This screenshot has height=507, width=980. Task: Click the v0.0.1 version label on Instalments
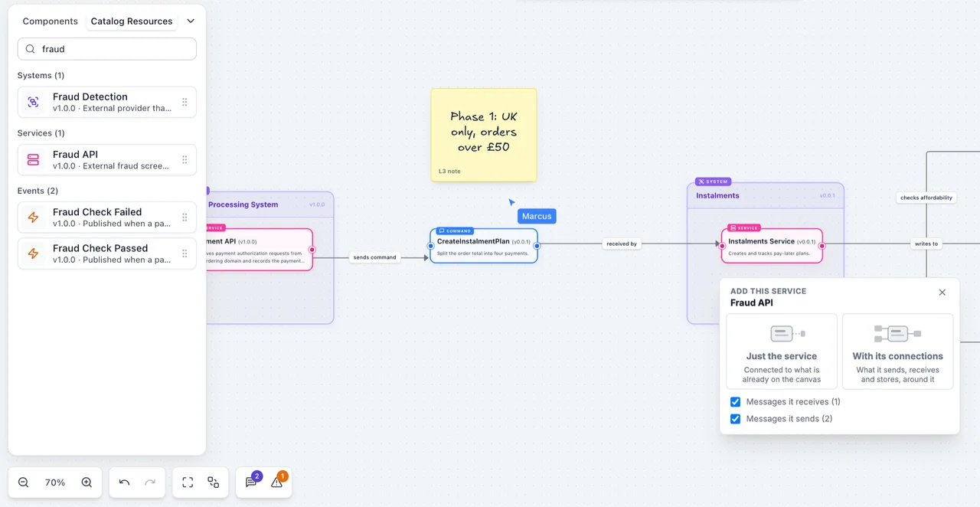click(x=828, y=195)
